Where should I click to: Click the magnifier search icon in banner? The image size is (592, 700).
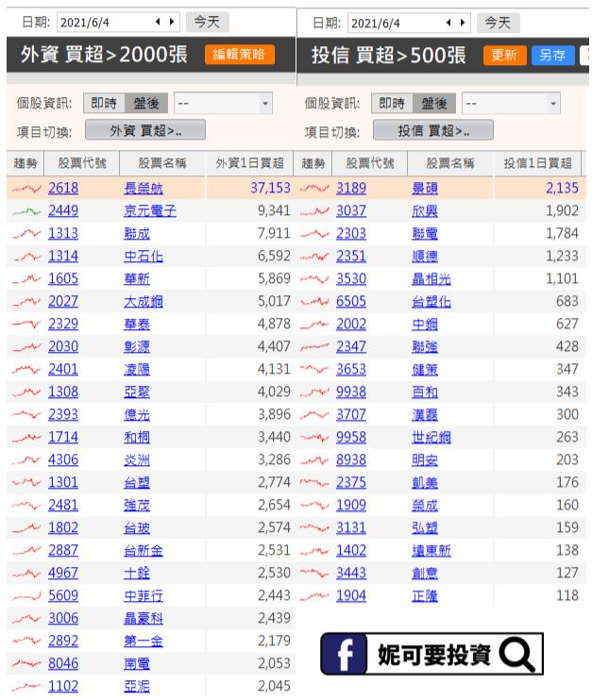[517, 654]
